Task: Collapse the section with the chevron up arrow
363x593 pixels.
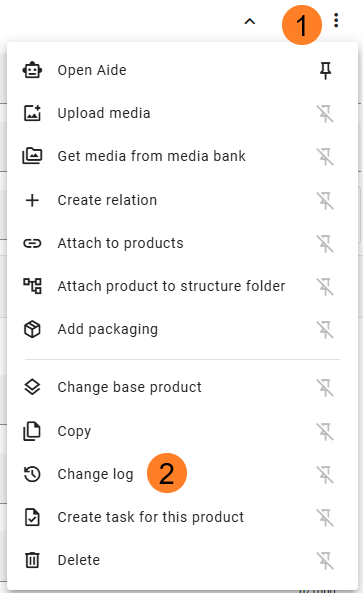Action: tap(250, 22)
